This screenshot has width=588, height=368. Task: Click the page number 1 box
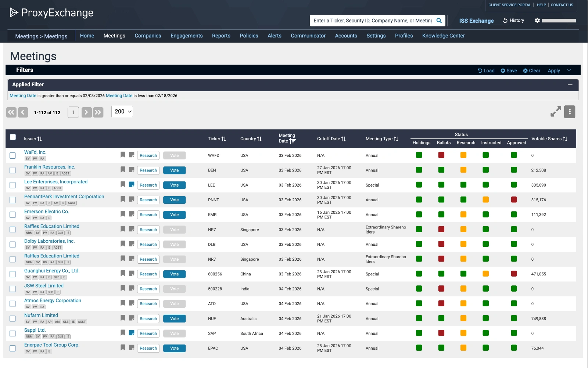[73, 112]
